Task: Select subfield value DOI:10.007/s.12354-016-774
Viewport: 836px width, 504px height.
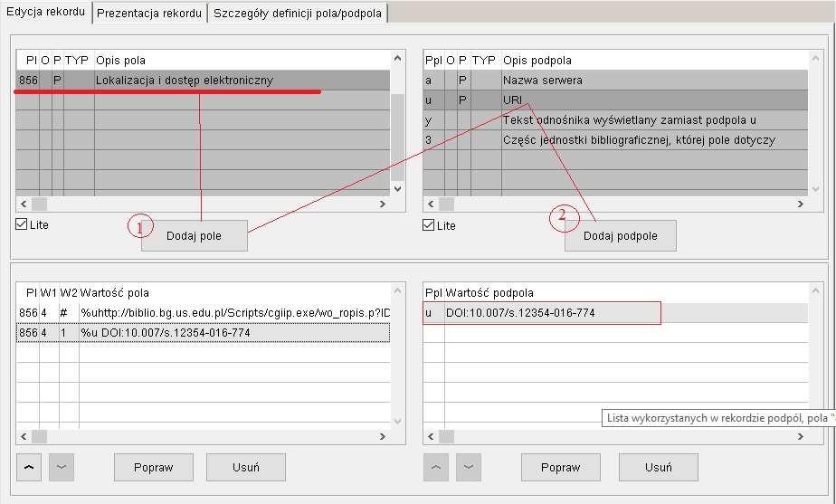Action: point(615,312)
